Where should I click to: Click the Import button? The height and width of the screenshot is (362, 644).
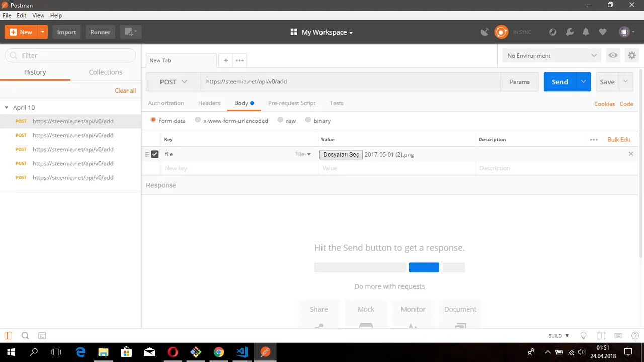66,32
